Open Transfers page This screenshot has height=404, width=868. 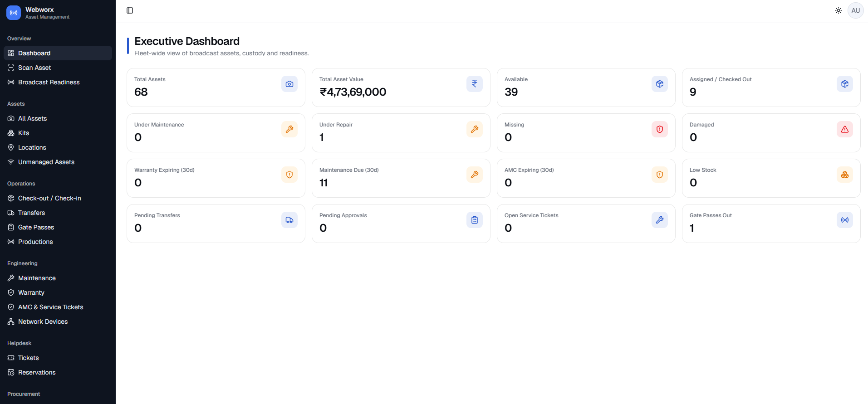(x=58, y=213)
